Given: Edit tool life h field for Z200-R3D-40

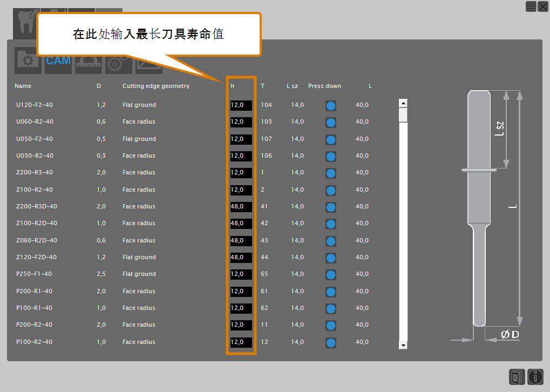Looking at the screenshot, I should pos(241,207).
